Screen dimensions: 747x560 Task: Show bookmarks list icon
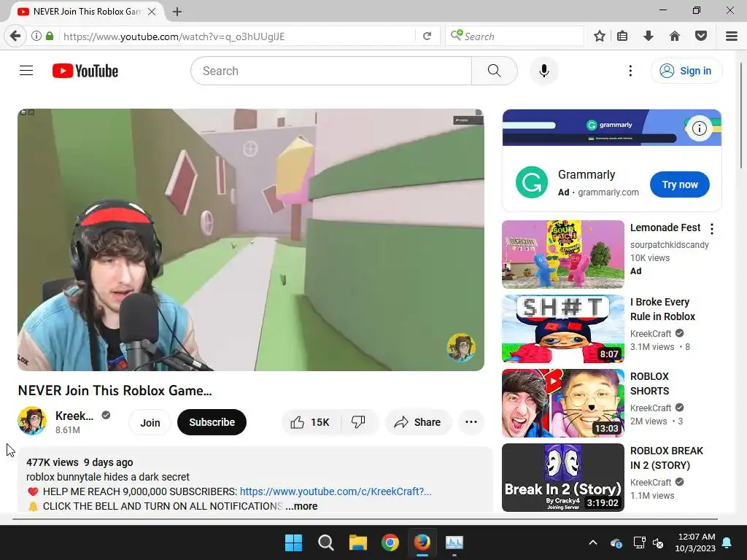[622, 36]
